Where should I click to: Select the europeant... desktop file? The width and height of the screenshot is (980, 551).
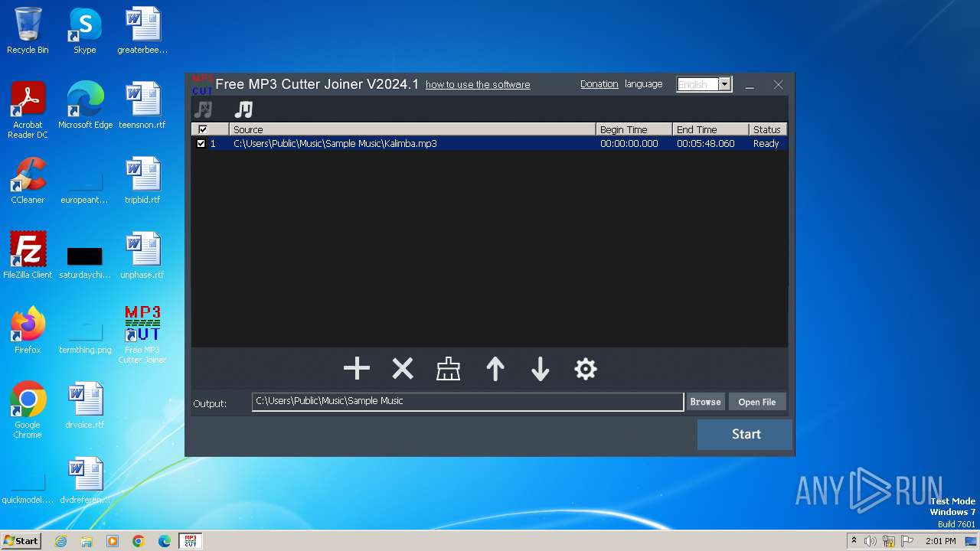click(85, 187)
